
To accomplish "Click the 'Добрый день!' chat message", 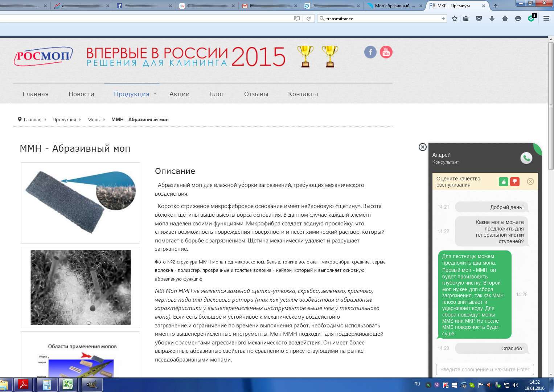I will [492, 207].
